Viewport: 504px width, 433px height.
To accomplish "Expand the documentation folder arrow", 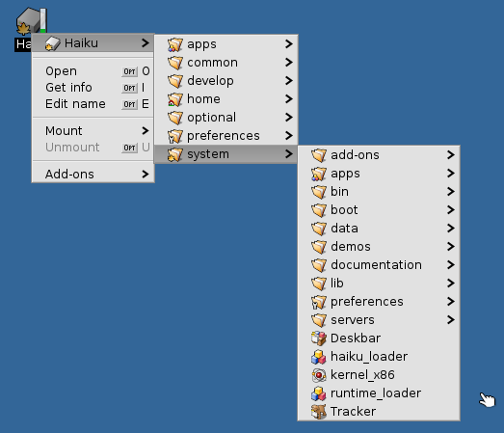I will click(x=451, y=265).
